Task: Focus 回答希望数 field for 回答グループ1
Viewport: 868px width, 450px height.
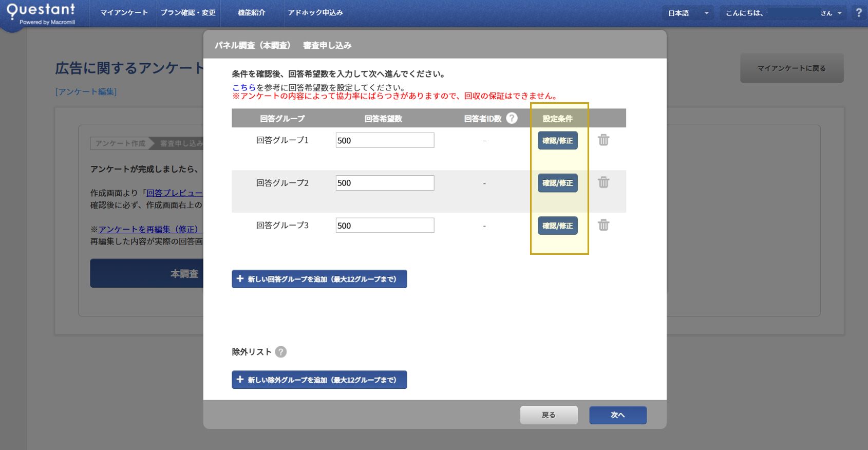Action: pos(385,140)
